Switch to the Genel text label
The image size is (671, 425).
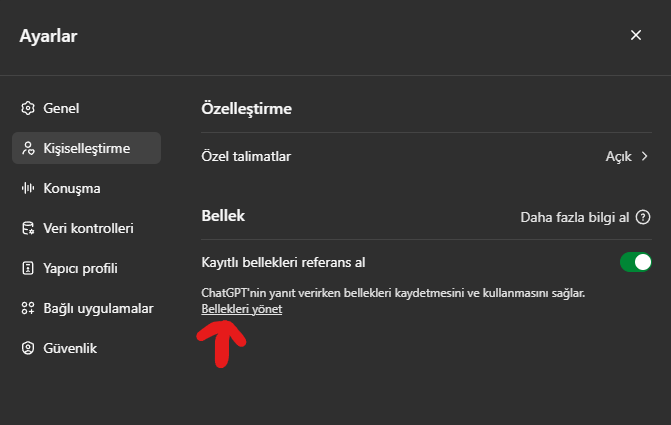point(61,108)
